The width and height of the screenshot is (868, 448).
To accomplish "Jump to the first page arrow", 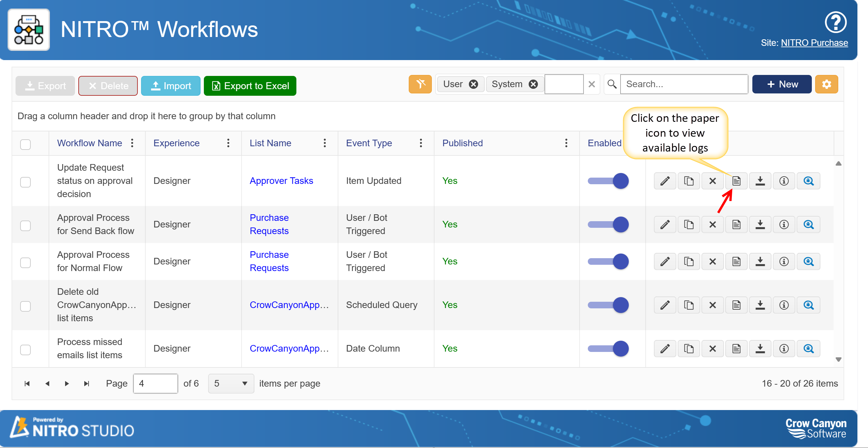I will [x=27, y=383].
